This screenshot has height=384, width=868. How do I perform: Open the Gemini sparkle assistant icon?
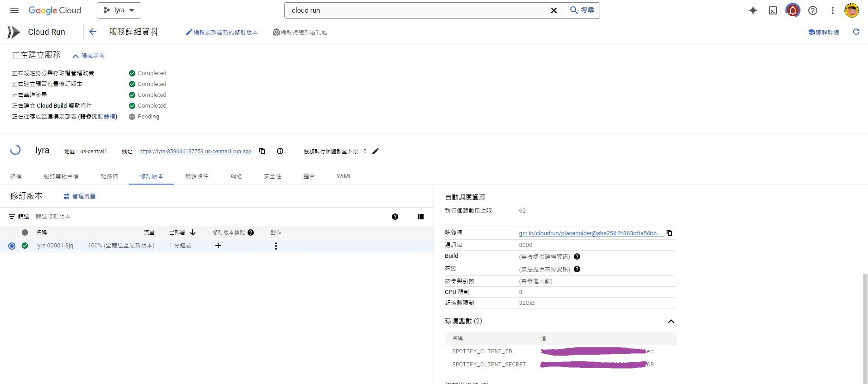[753, 10]
